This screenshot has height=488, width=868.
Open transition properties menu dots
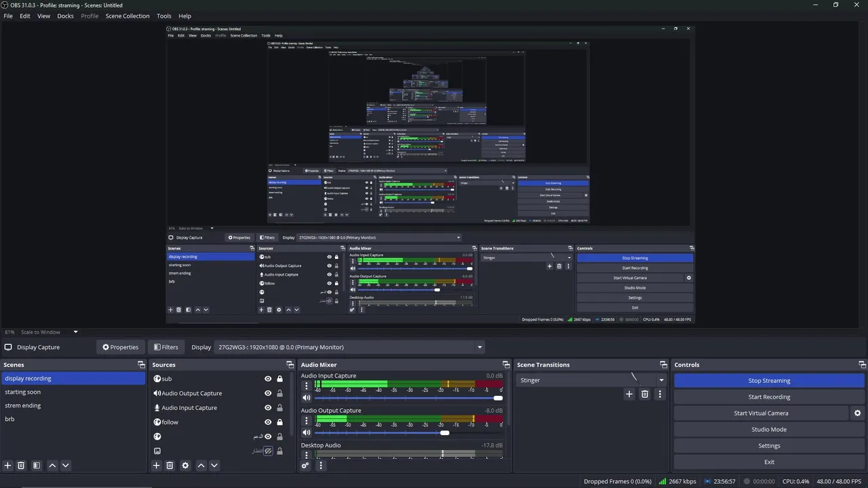point(660,394)
